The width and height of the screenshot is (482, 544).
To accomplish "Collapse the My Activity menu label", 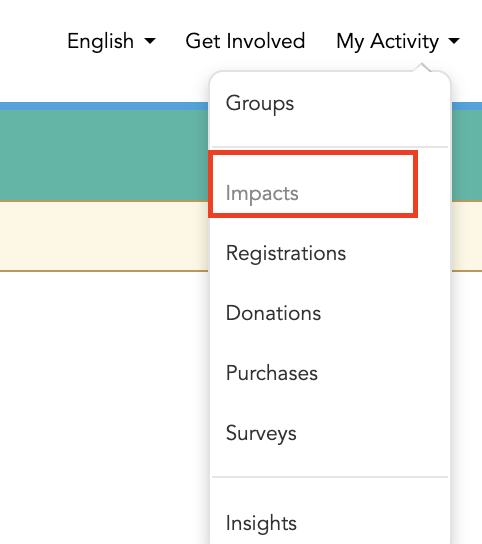I will coord(387,42).
